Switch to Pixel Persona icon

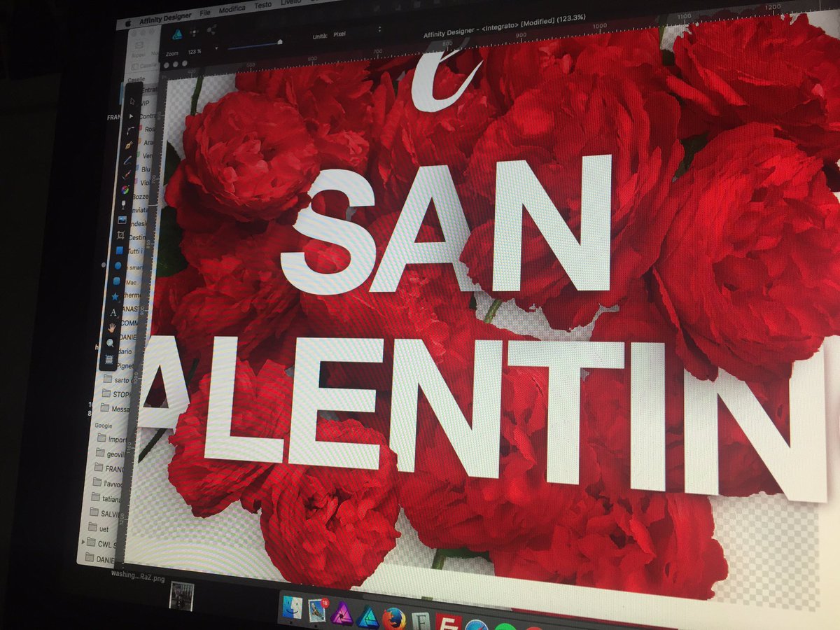[195, 31]
